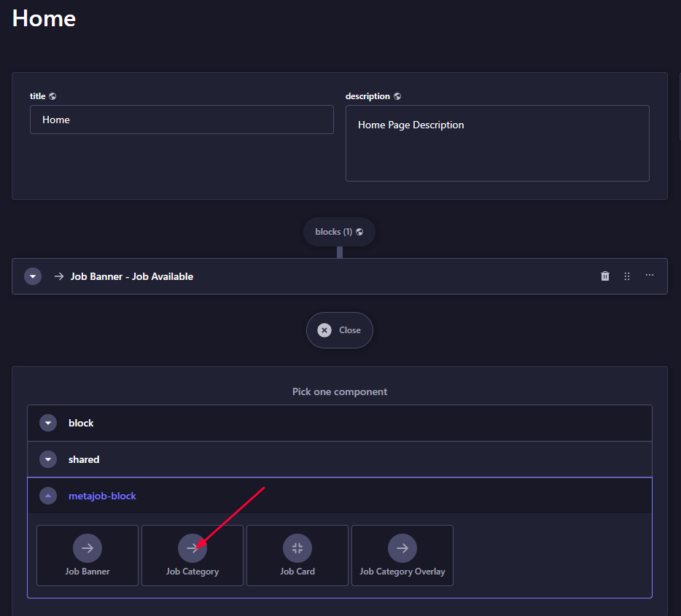Close the component picker
Screen dimensions: 681x616
point(340,330)
